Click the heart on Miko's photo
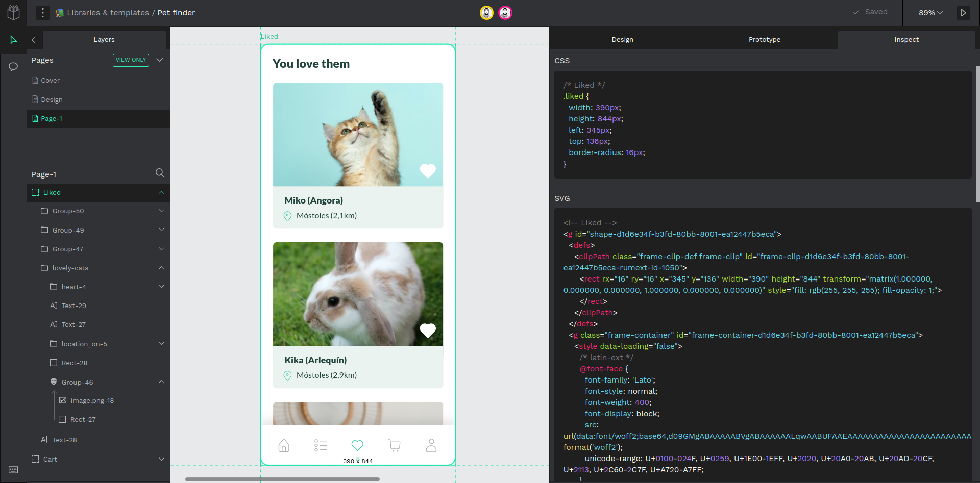The image size is (980, 483). point(428,170)
